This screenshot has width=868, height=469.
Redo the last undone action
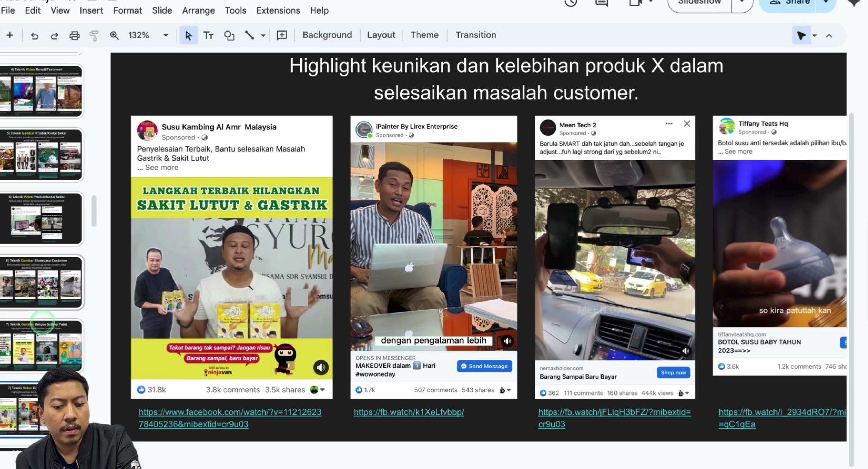54,36
